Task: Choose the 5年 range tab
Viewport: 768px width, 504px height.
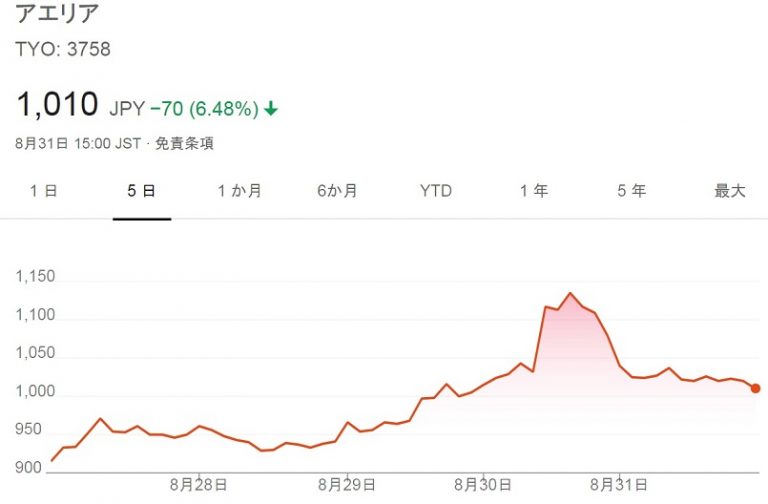Action: pyautogui.click(x=631, y=191)
